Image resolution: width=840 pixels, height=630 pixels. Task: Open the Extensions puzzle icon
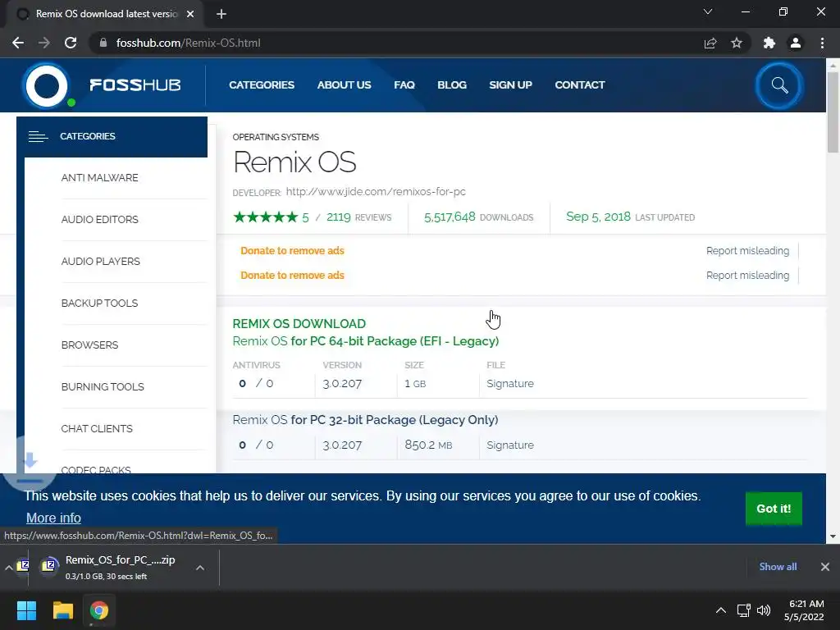pos(769,43)
